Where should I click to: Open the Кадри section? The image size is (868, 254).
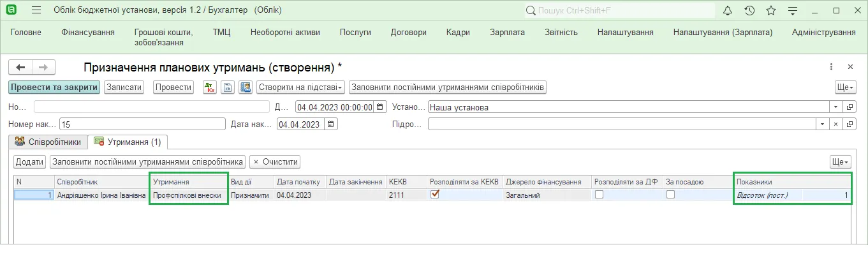[458, 33]
